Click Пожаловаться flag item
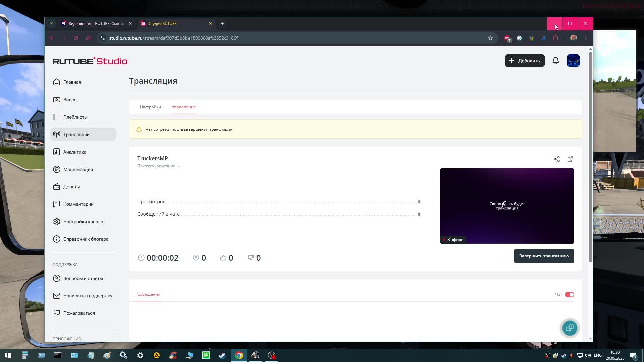Image resolution: width=644 pixels, height=362 pixels. pyautogui.click(x=83, y=313)
